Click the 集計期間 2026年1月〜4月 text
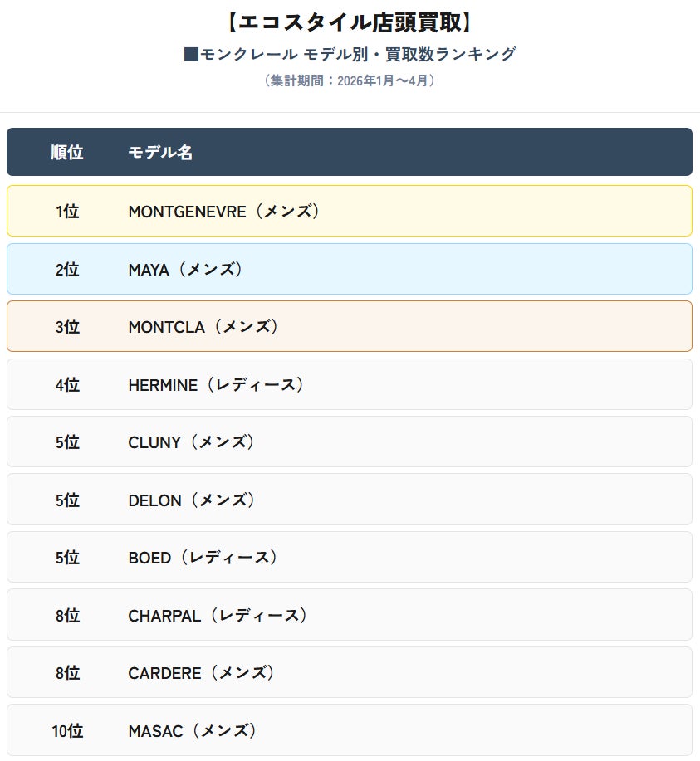 350,80
